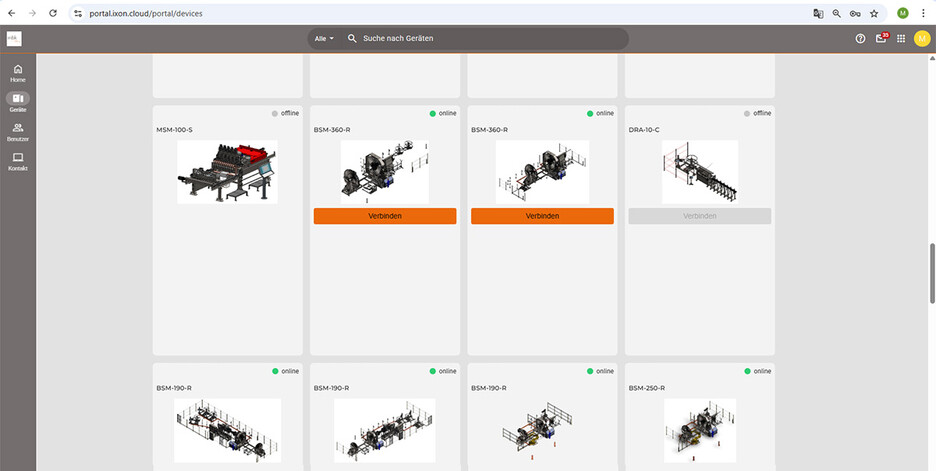Click the yellow M user avatar
The image size is (936, 471).
coord(922,38)
